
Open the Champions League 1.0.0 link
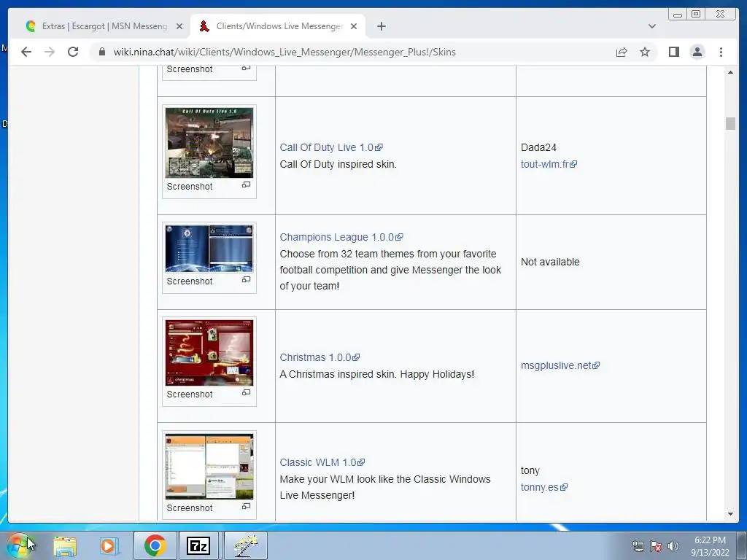click(x=341, y=237)
